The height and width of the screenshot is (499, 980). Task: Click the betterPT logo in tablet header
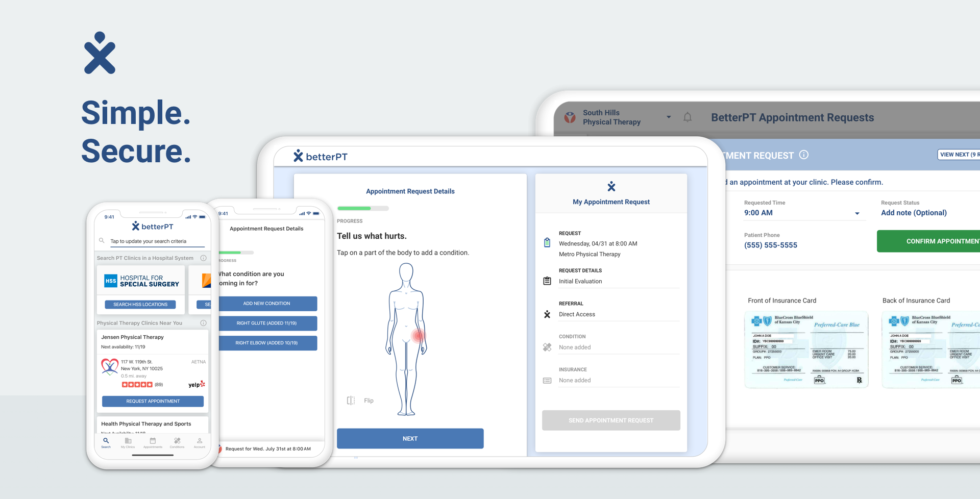pyautogui.click(x=321, y=157)
